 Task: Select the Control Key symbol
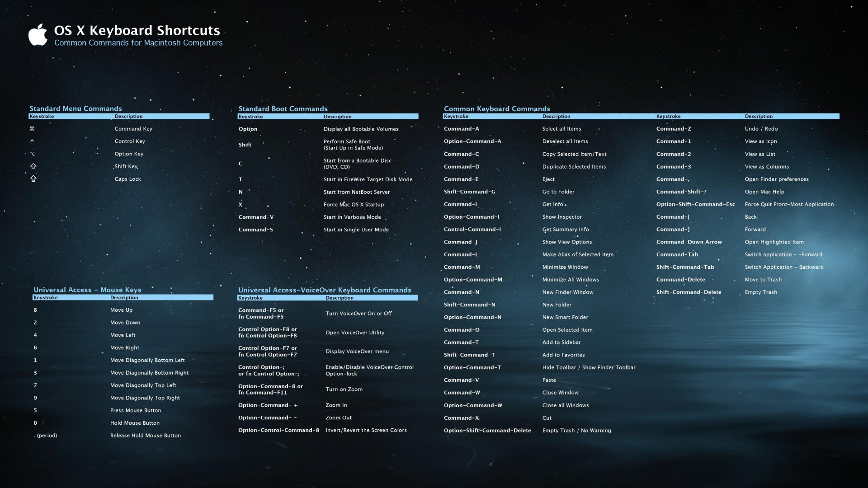[x=31, y=141]
